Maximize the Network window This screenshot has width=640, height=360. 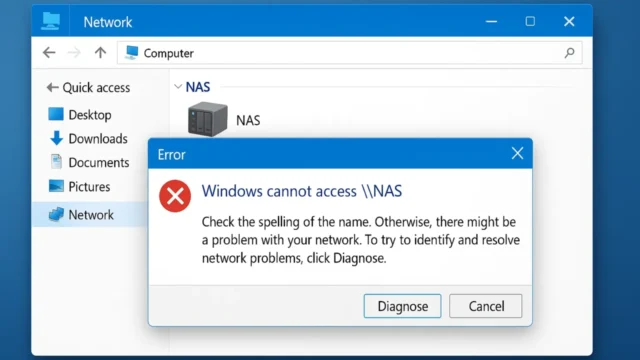pyautogui.click(x=530, y=21)
